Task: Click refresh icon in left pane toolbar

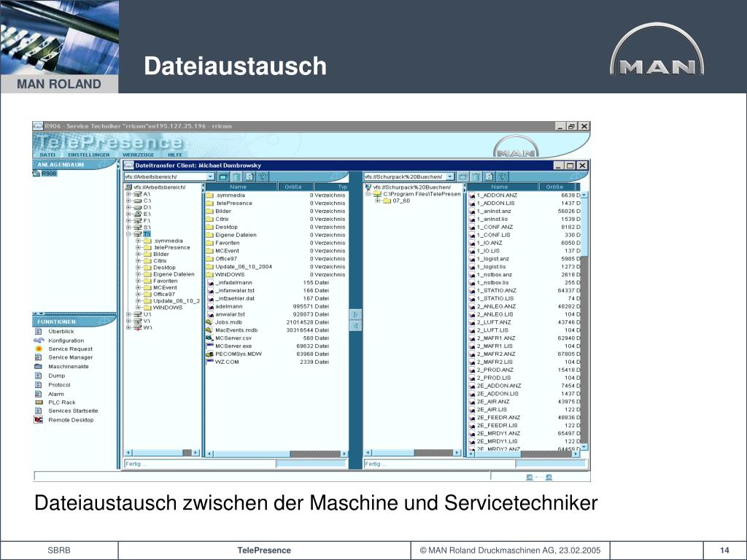Action: (x=249, y=176)
